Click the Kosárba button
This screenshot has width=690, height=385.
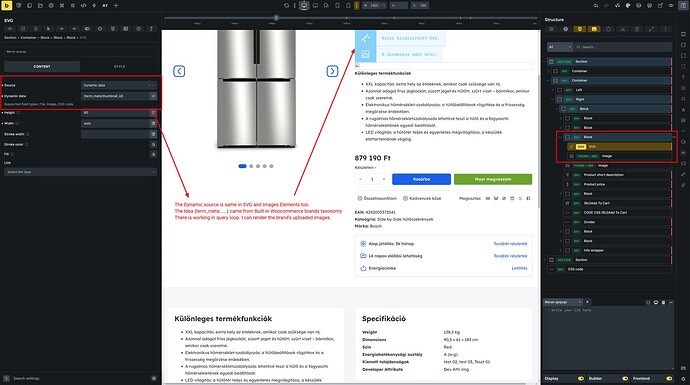[421, 179]
